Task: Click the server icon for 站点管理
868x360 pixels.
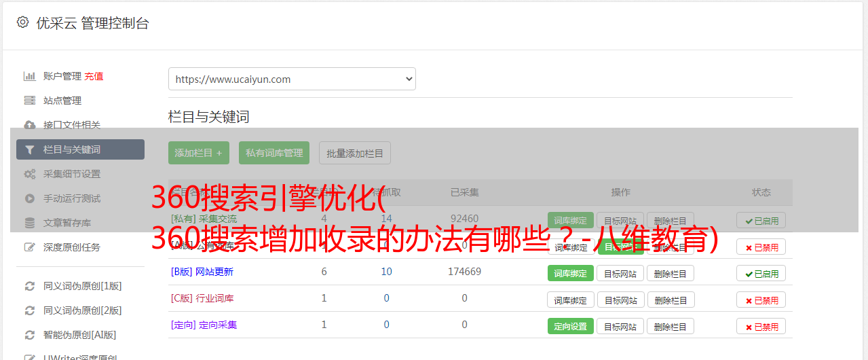Action: pos(29,101)
